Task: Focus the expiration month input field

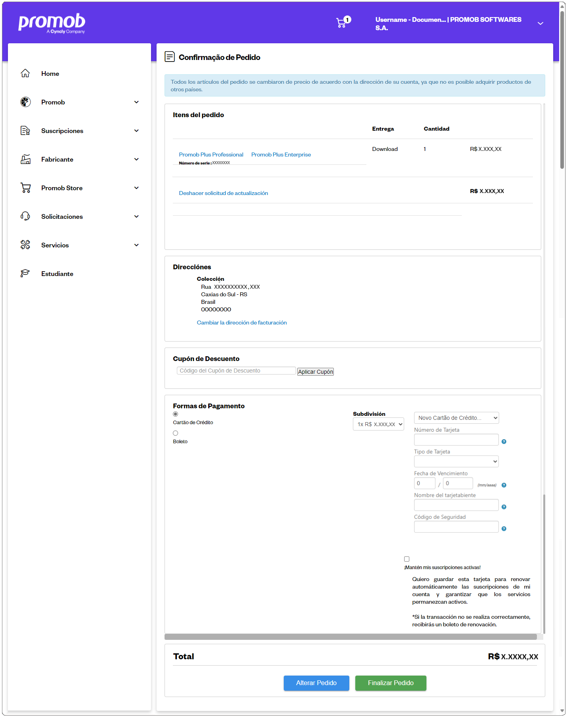Action: [x=424, y=483]
